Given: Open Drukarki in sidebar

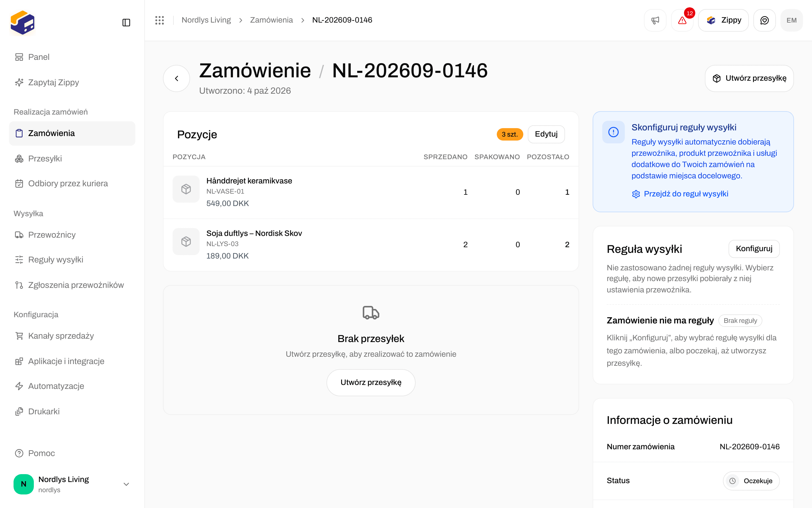Looking at the screenshot, I should pyautogui.click(x=72, y=411).
